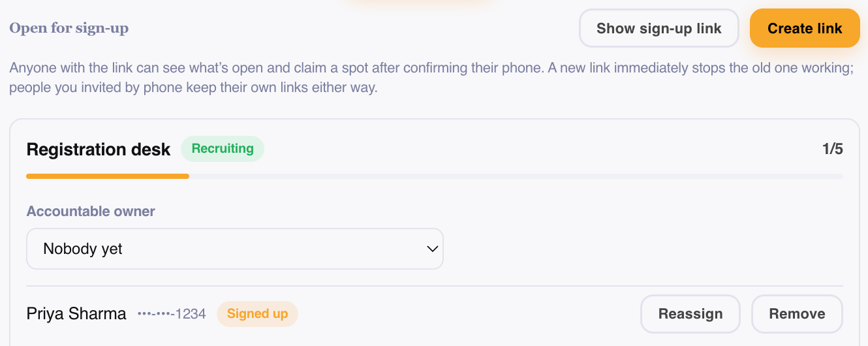Click the orange filled part of progress bar
This screenshot has height=346, width=868.
tap(108, 176)
